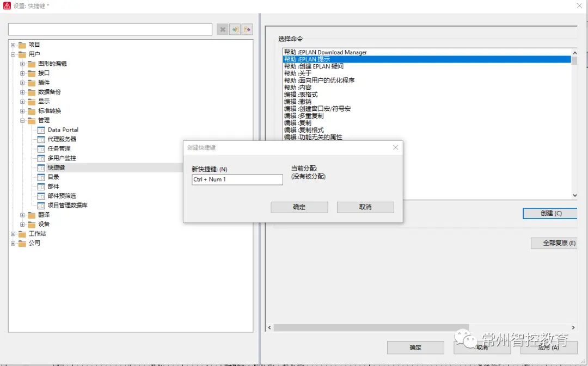Click the 插件 folder icon
The image size is (588, 366).
(32, 83)
